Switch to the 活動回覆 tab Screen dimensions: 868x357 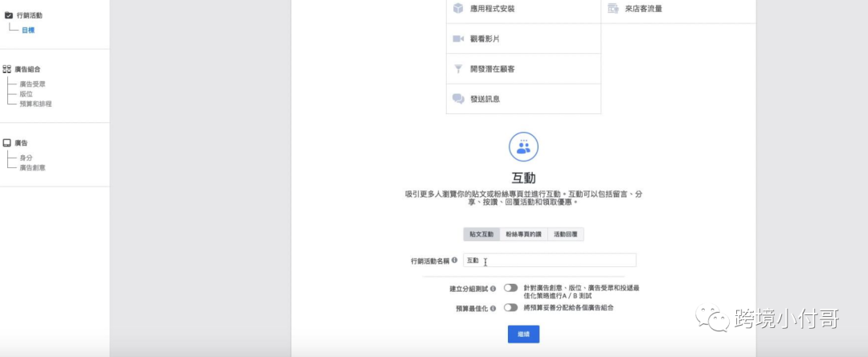click(x=566, y=234)
